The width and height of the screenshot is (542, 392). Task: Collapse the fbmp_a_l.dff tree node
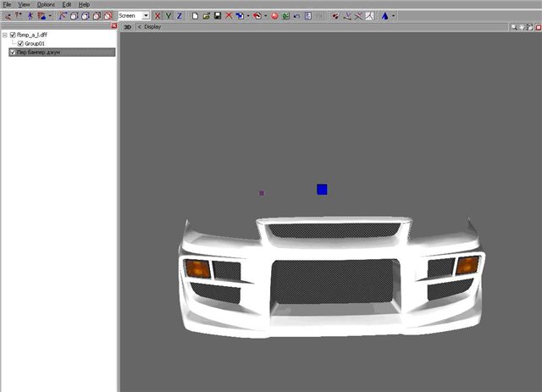[x=4, y=35]
